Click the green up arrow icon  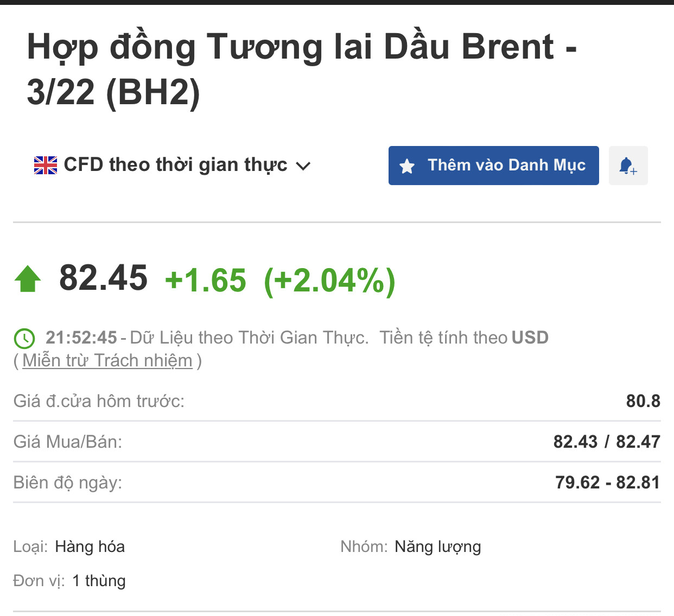(x=28, y=279)
